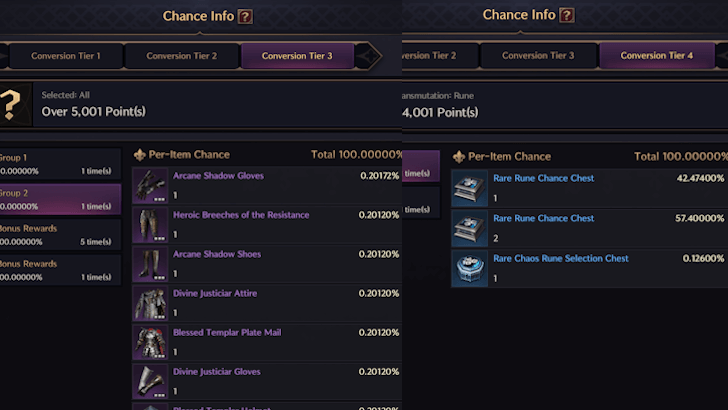Click the Arcane Shadow Gloves item icon
Viewport: 728px width, 410px height.
150,186
